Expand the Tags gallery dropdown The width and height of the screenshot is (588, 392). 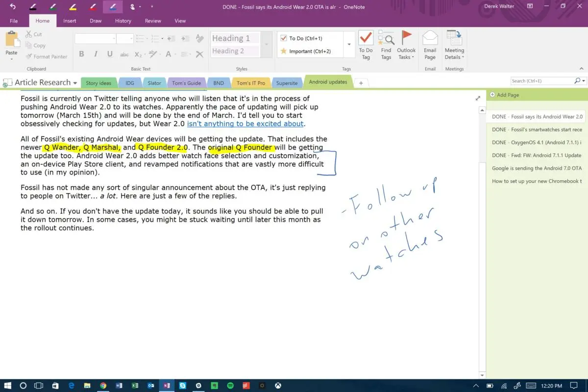pos(349,45)
